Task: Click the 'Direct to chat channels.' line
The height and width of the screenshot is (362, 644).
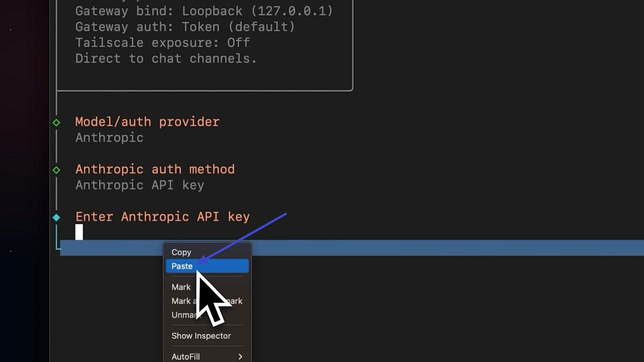Action: tap(166, 58)
